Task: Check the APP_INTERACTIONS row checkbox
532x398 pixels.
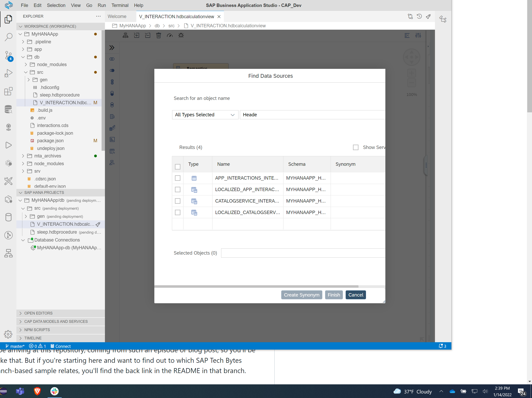Action: 178,178
